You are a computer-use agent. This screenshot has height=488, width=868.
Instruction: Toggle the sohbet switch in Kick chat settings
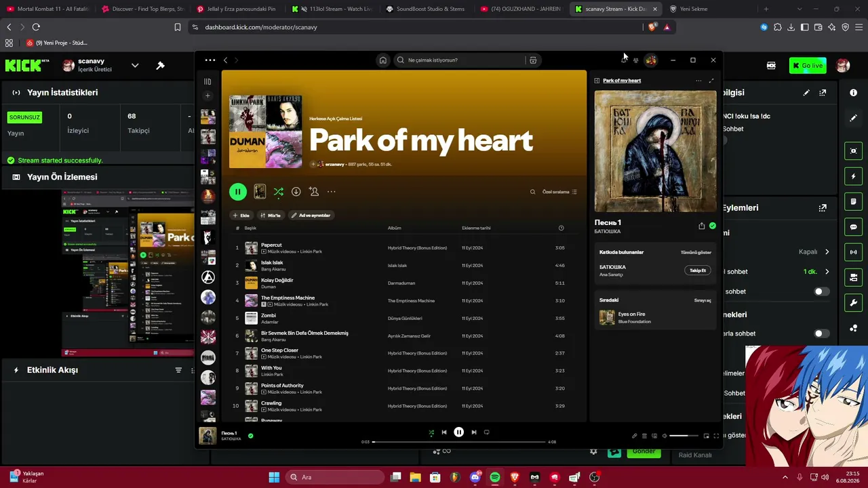point(821,291)
